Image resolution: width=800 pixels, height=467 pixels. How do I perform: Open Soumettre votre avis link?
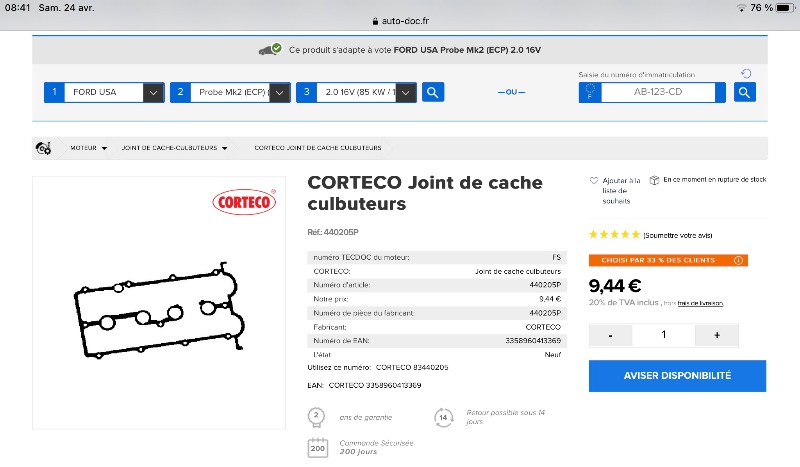pos(678,235)
